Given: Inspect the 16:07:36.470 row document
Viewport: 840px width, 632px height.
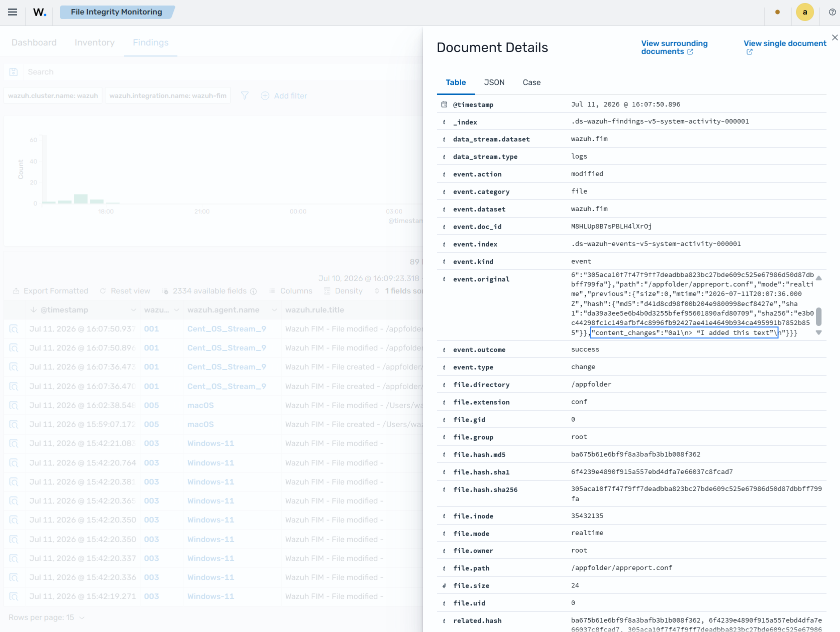Looking at the screenshot, I should (x=14, y=386).
